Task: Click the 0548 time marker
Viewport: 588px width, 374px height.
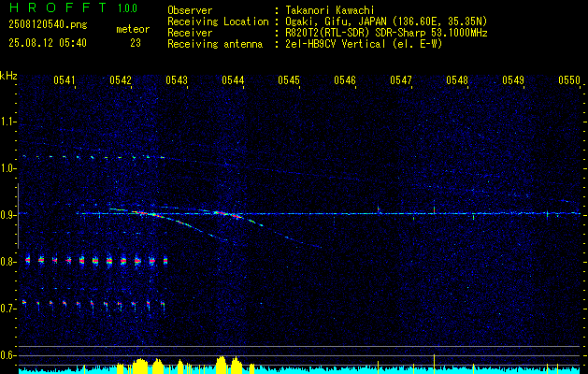Action: (457, 80)
